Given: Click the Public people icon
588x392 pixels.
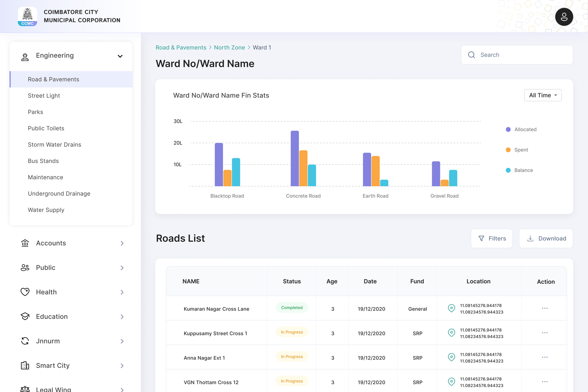Looking at the screenshot, I should pyautogui.click(x=25, y=268).
